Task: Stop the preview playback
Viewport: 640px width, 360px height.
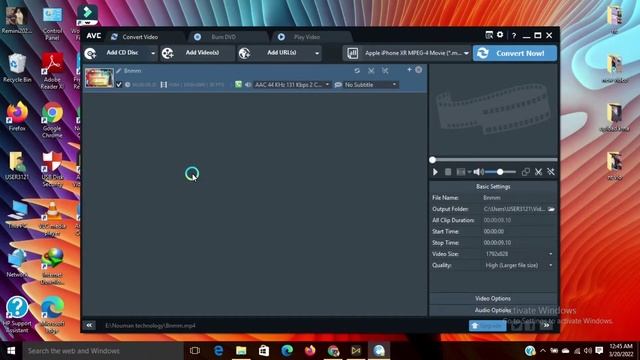Action: pos(448,172)
